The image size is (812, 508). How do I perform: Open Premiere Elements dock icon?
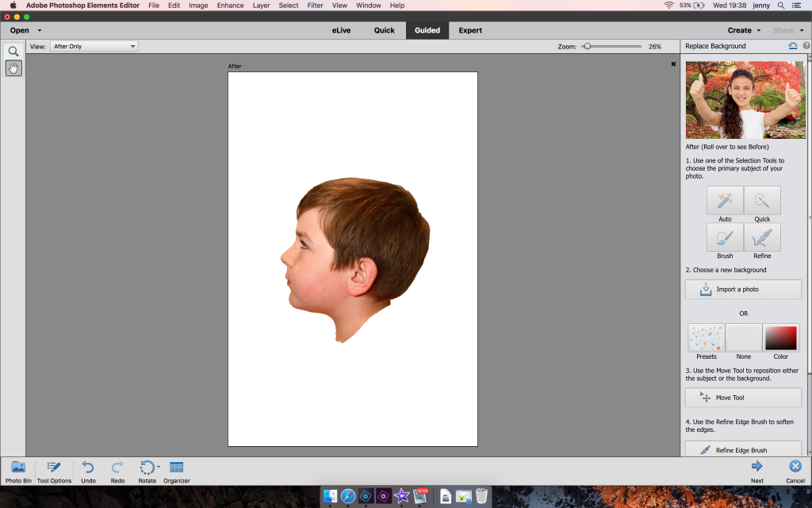tap(384, 496)
